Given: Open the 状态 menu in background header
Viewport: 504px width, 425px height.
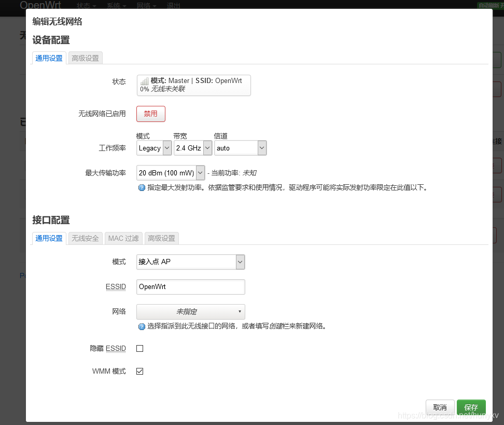Looking at the screenshot, I should [x=86, y=6].
